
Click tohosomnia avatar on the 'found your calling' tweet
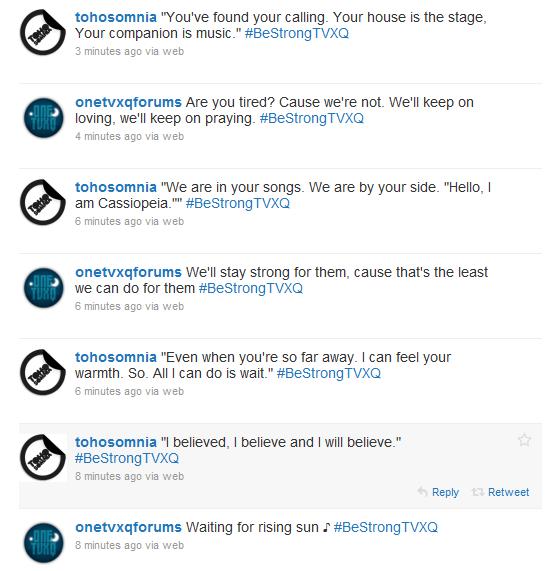(43, 32)
